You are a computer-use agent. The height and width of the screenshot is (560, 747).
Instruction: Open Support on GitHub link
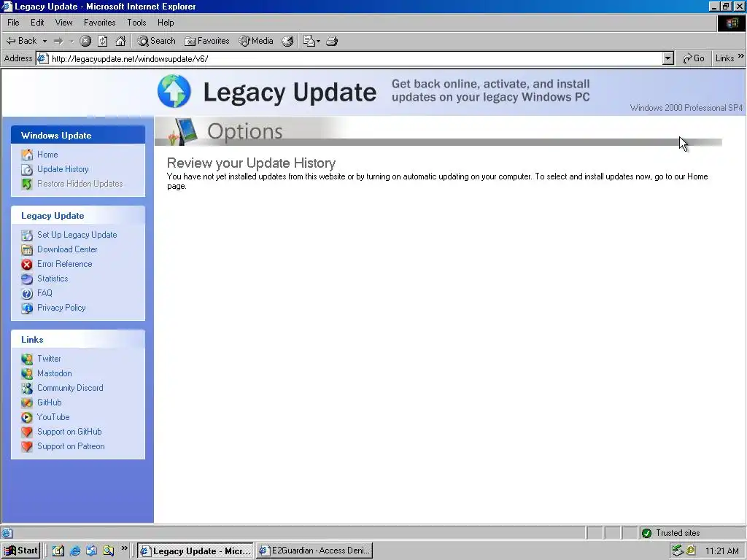tap(69, 432)
